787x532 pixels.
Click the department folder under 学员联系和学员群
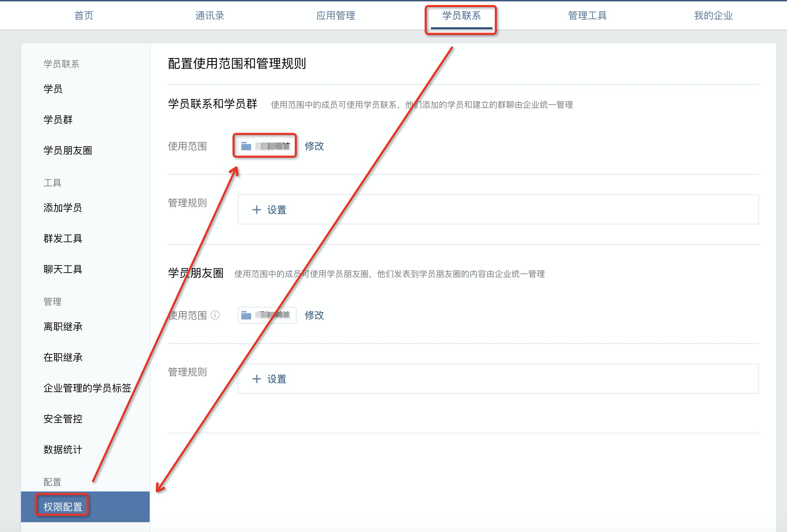(x=267, y=146)
